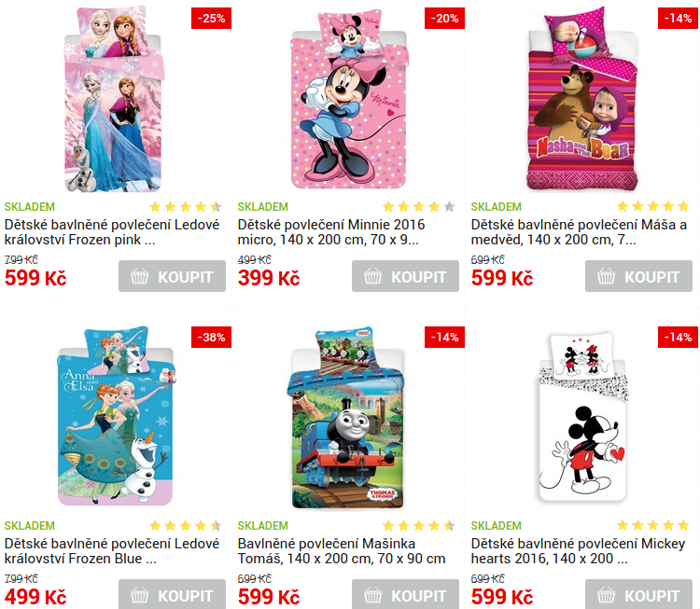This screenshot has height=609, width=700.
Task: Click KOUPIT for the Máša a medvěd bedding
Action: click(638, 276)
